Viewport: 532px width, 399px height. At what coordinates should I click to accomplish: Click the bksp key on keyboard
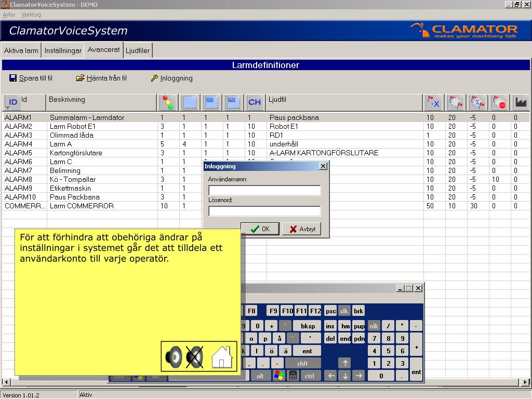tap(308, 326)
